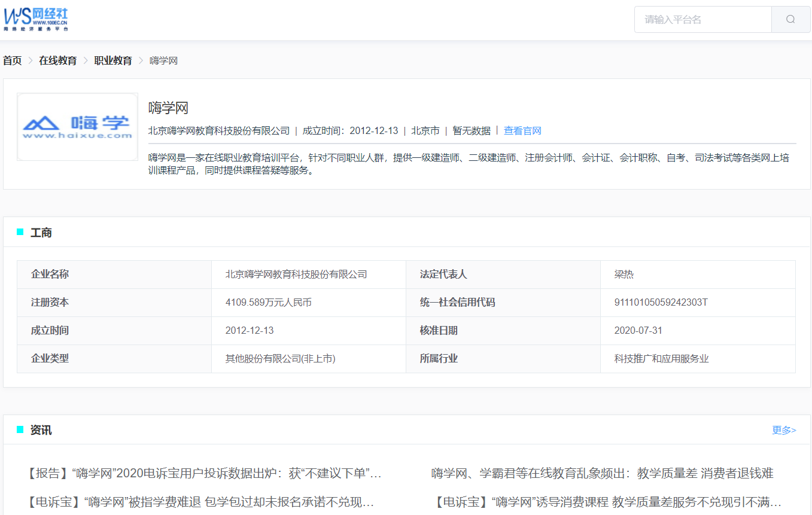Click the 2020-07-31 approval date value
This screenshot has width=812, height=515.
click(638, 331)
